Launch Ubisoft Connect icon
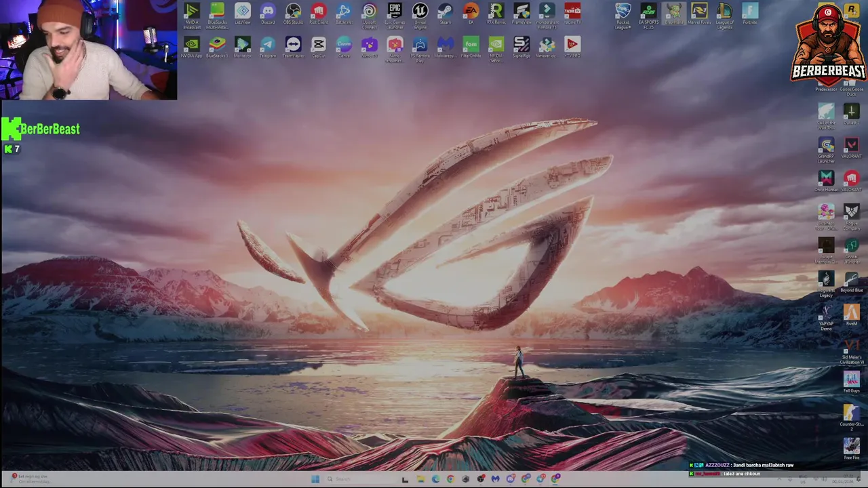 click(x=369, y=15)
